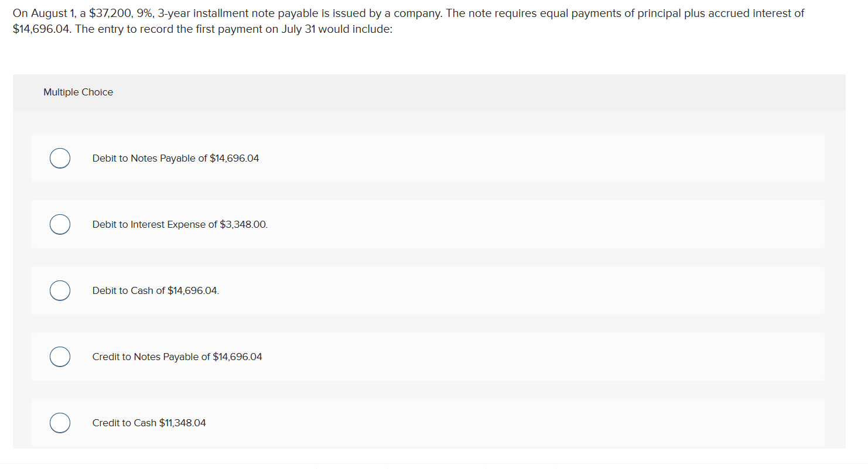Viewport: 868px width, 469px height.
Task: Pick the Credit to Notes Payable radio circle
Action: click(x=60, y=357)
